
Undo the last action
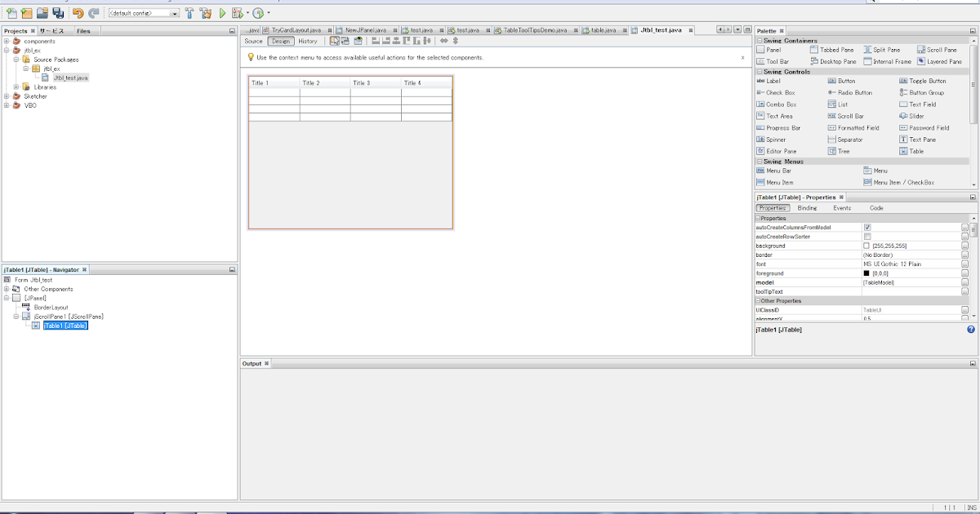pos(77,11)
